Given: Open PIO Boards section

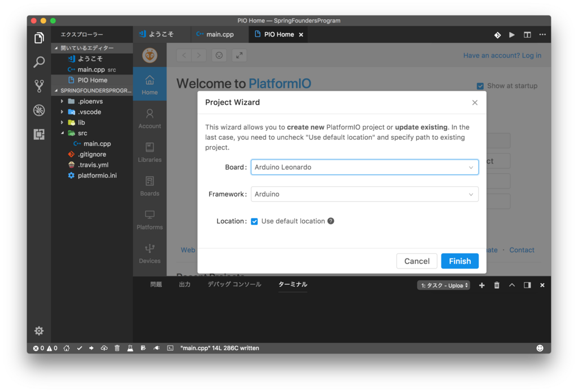Looking at the screenshot, I should coord(150,186).
